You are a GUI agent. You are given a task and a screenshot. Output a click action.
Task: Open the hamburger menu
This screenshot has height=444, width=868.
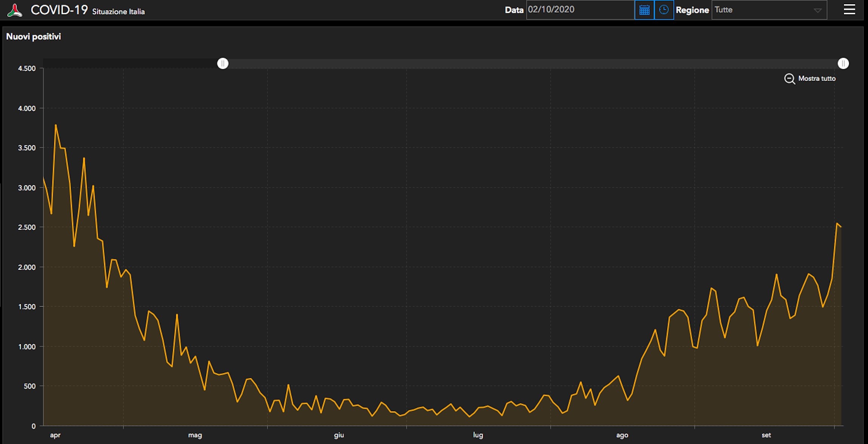850,9
